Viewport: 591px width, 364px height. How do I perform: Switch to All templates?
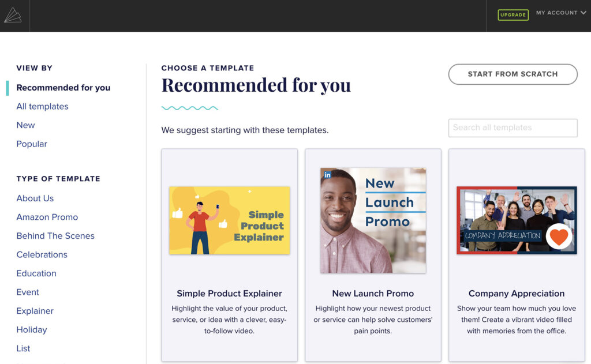pyautogui.click(x=42, y=106)
